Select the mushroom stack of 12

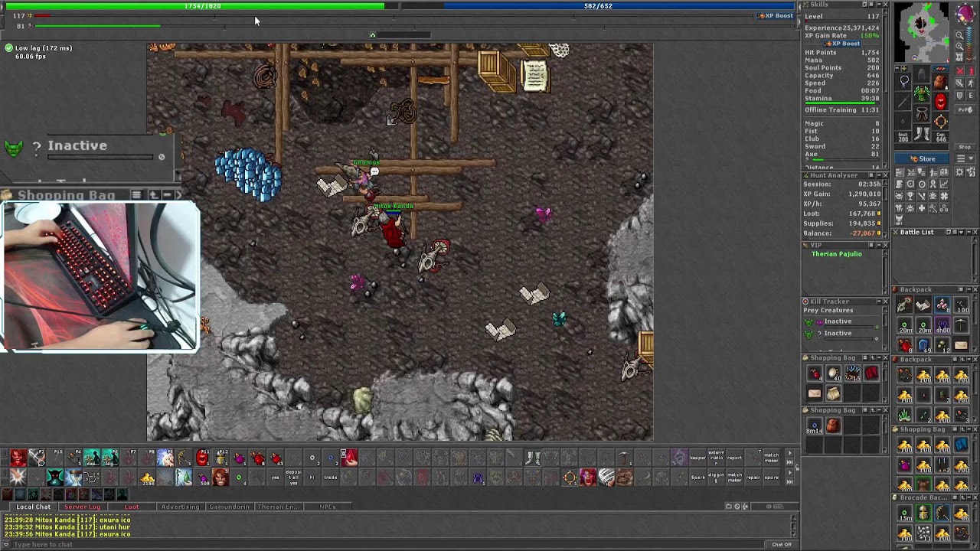(x=942, y=344)
